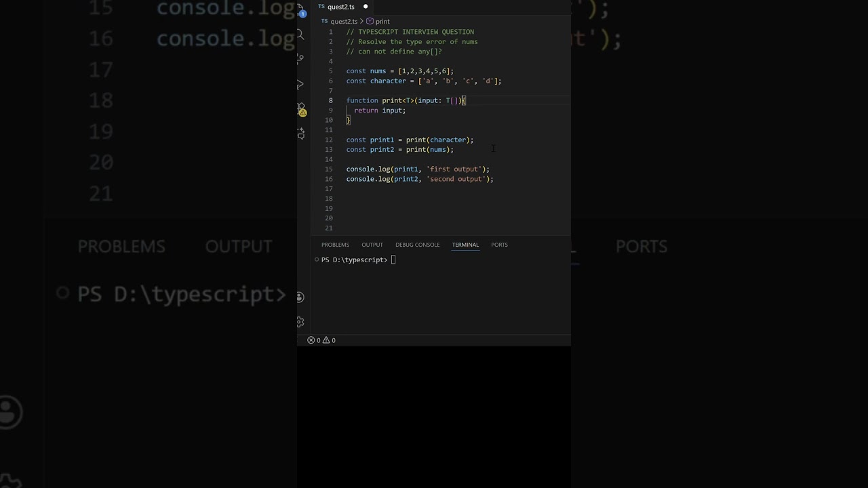
Task: Click the comment 'Resolve the type error of nums'
Action: 418,42
